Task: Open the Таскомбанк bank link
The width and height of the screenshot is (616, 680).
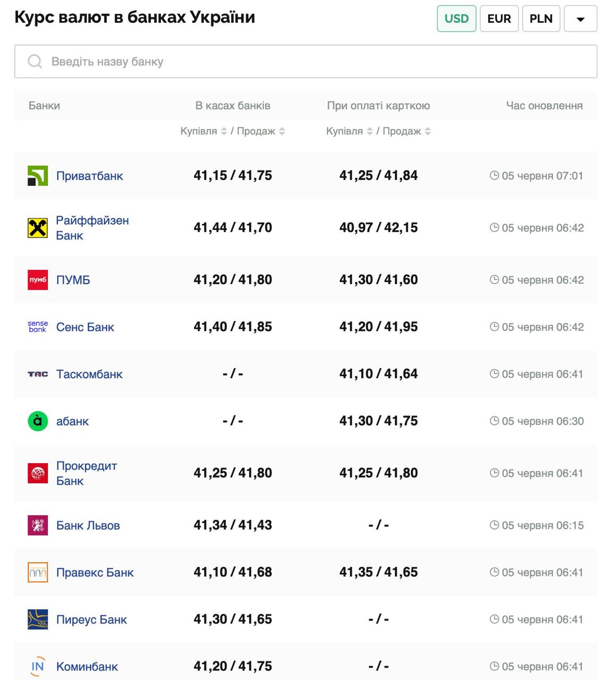Action: (x=89, y=374)
